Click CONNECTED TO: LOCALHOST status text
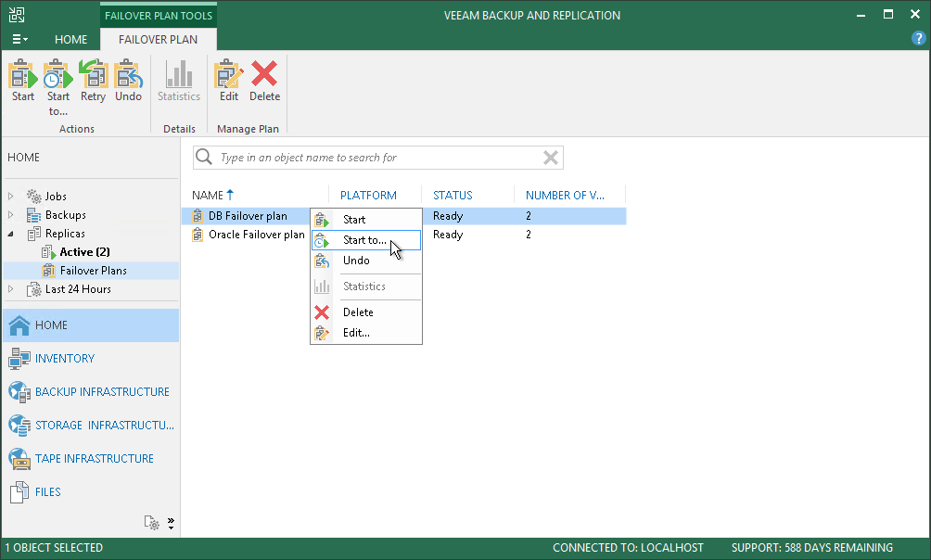 tap(628, 548)
